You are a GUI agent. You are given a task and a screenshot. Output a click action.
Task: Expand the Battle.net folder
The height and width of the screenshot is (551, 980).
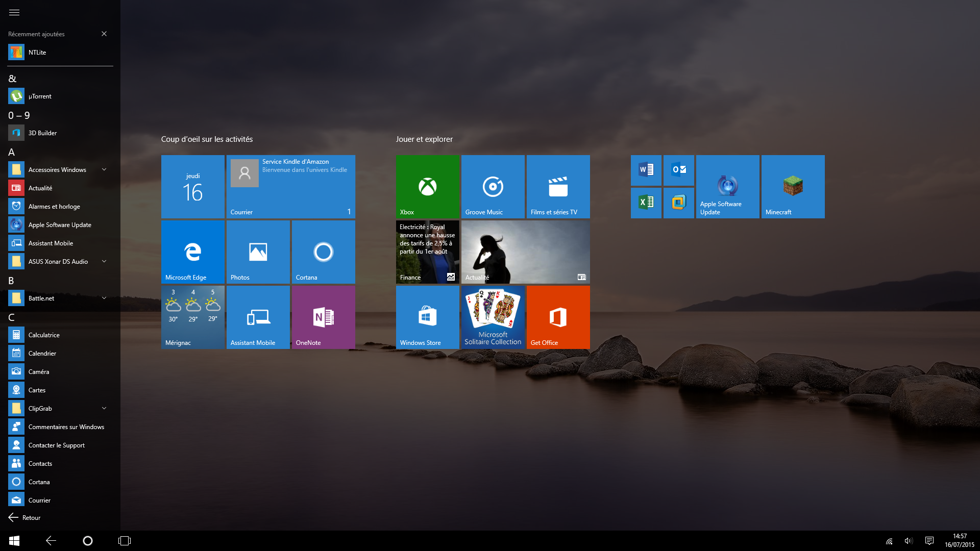coord(60,298)
